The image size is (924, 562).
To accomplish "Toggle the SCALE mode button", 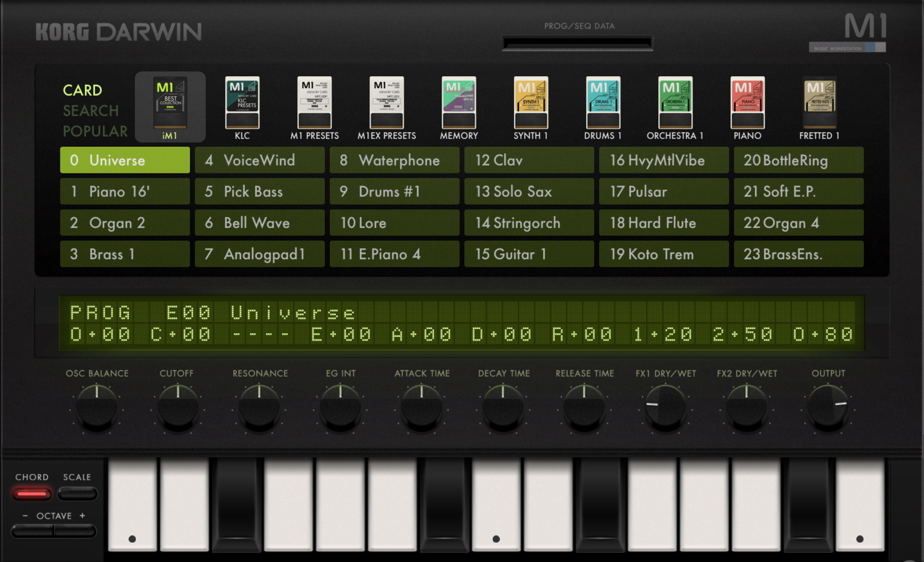I will 77,494.
